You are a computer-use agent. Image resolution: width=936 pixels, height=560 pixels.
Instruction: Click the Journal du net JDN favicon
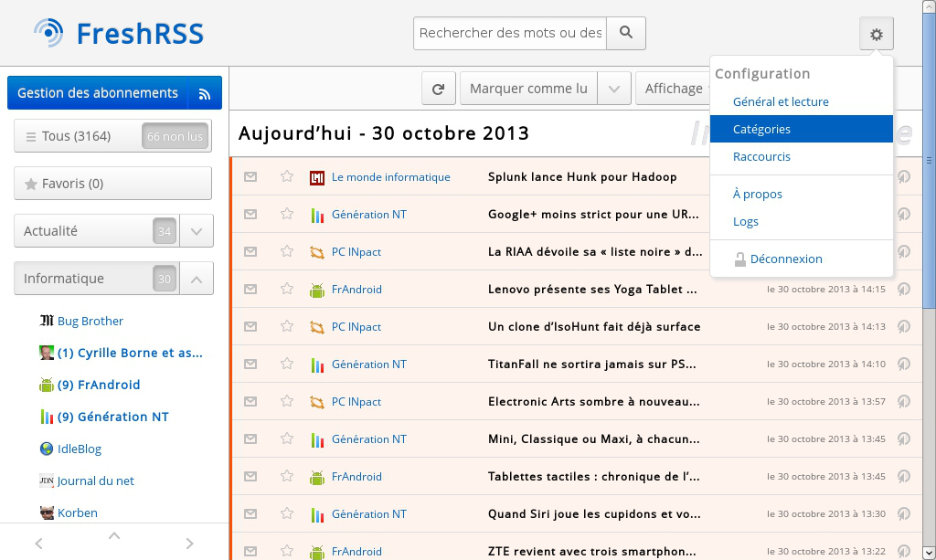click(47, 481)
